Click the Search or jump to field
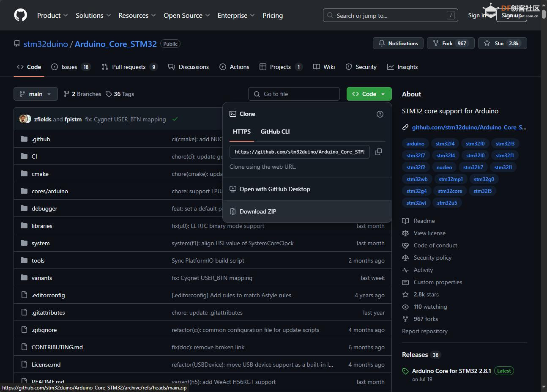This screenshot has height=392, width=547. tap(391, 15)
